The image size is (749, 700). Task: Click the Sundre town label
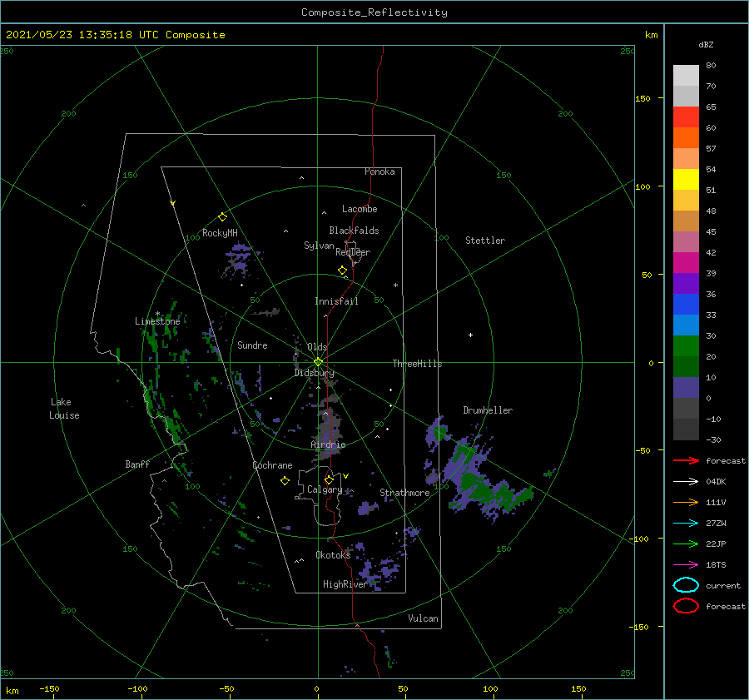click(x=252, y=345)
